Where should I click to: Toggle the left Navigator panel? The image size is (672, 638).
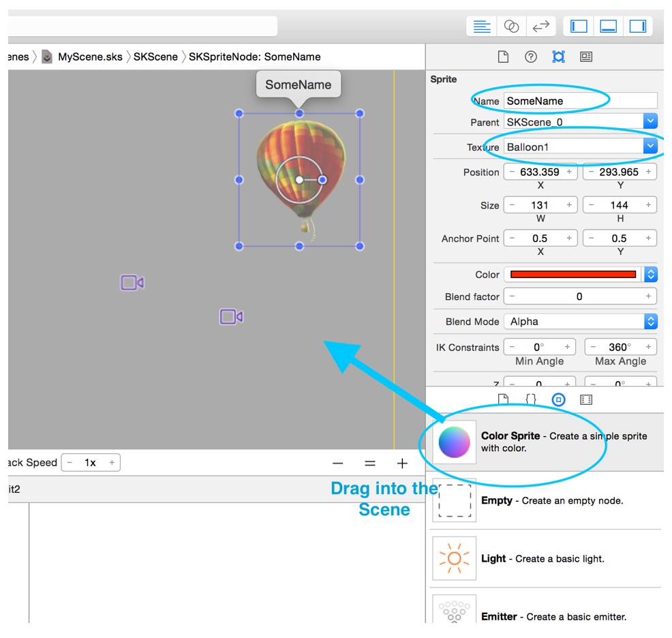point(579,27)
